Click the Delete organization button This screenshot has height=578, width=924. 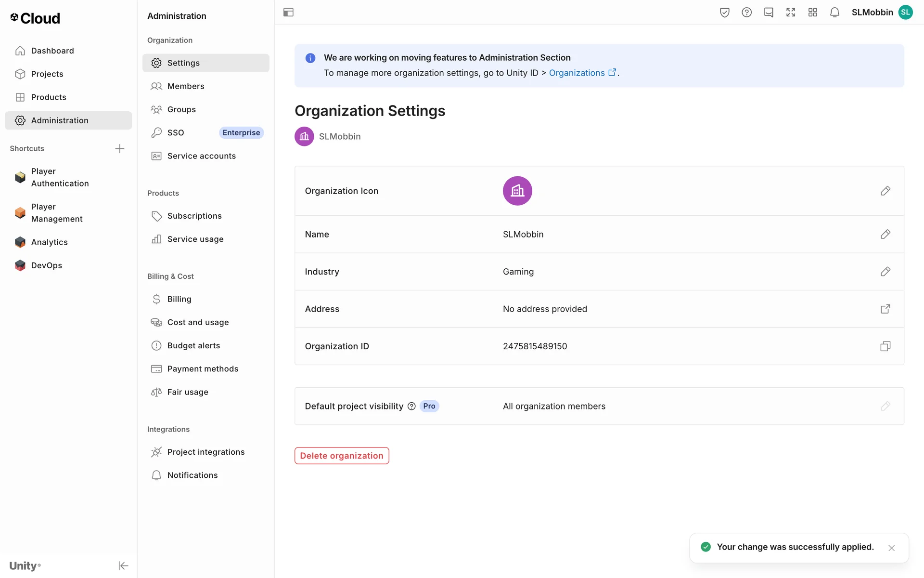point(342,456)
